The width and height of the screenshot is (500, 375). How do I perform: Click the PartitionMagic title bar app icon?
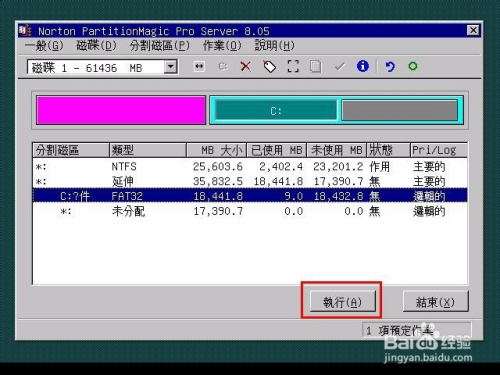click(x=25, y=31)
